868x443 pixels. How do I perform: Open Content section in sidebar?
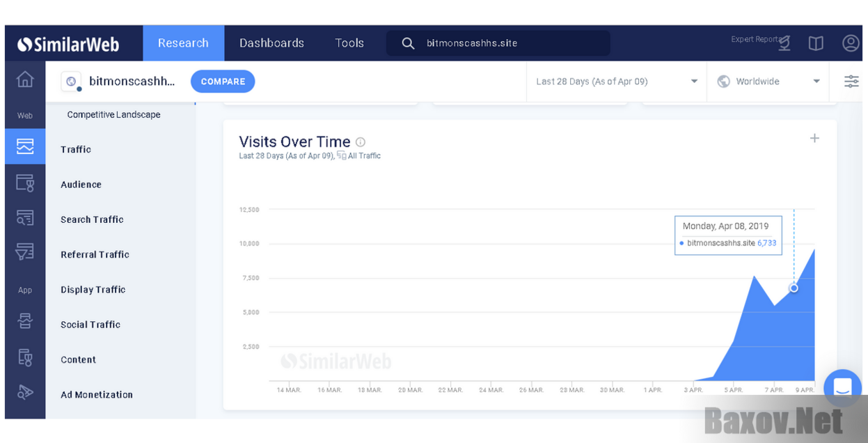[x=78, y=359]
